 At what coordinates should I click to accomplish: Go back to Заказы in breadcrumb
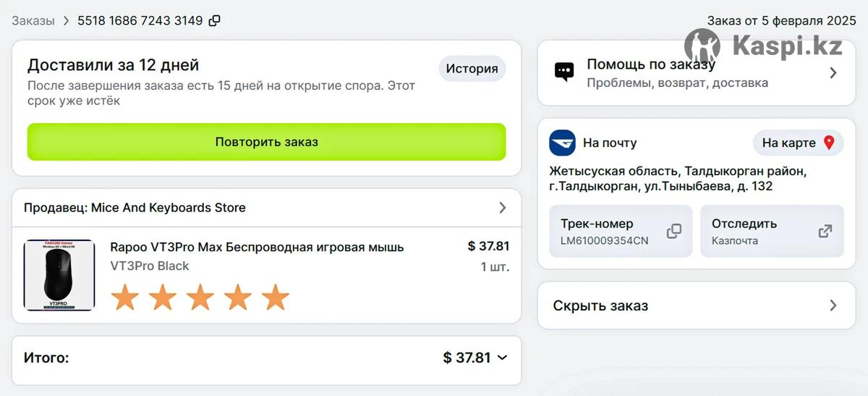click(33, 20)
